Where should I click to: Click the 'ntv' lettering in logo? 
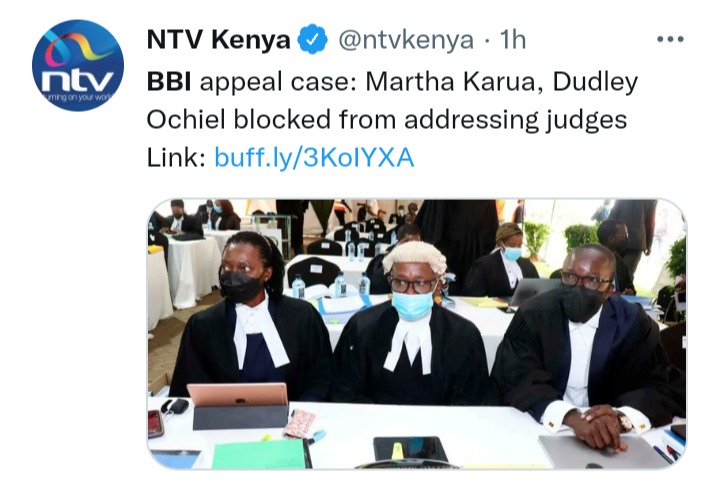point(77,82)
